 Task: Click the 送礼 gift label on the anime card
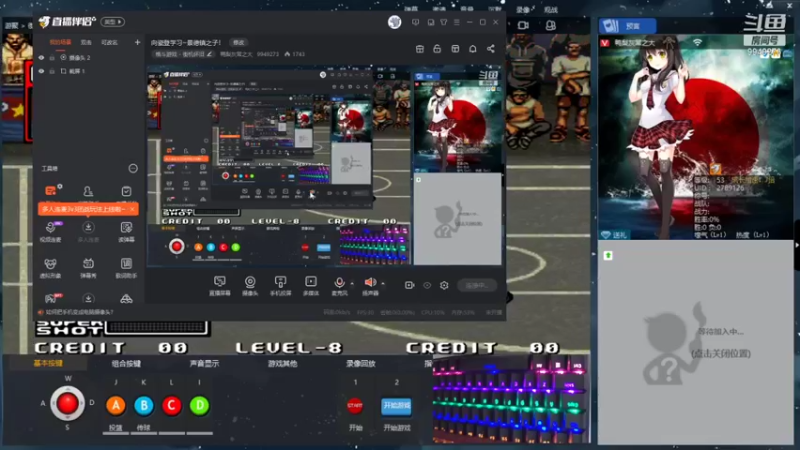coord(615,235)
